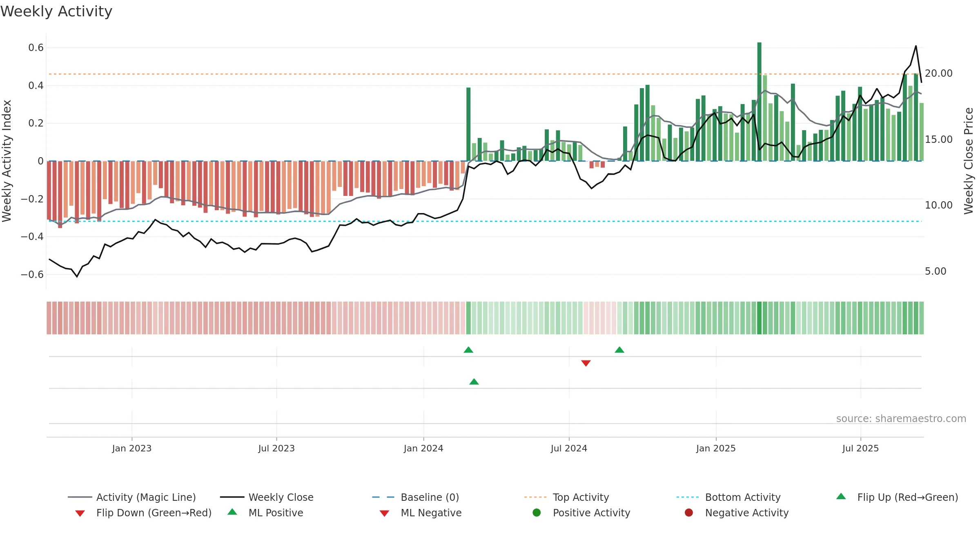
Task: Open the sharemaestro.com source link
Action: [901, 418]
